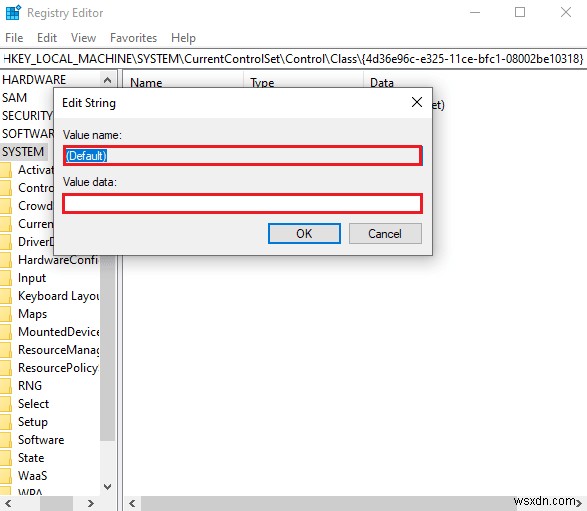The width and height of the screenshot is (587, 511).
Task: Select the HardwareConfig key
Action: click(58, 259)
